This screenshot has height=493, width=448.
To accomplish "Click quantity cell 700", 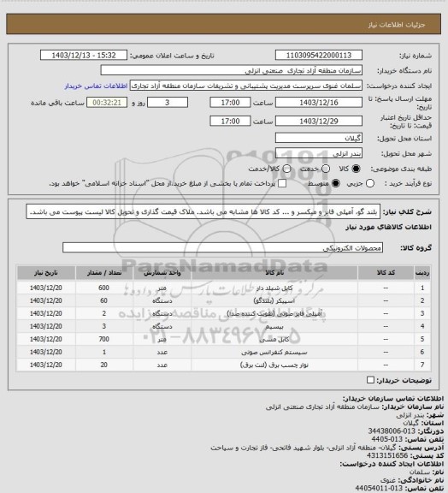I will point(104,339).
